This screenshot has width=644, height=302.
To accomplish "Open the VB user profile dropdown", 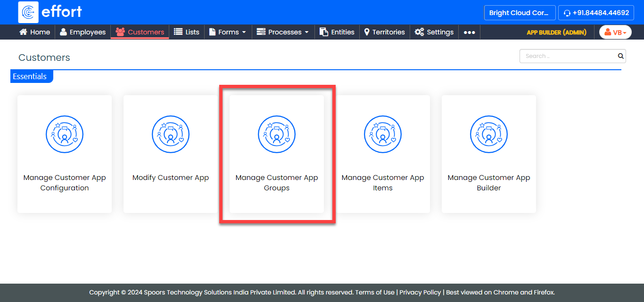I will [x=615, y=32].
